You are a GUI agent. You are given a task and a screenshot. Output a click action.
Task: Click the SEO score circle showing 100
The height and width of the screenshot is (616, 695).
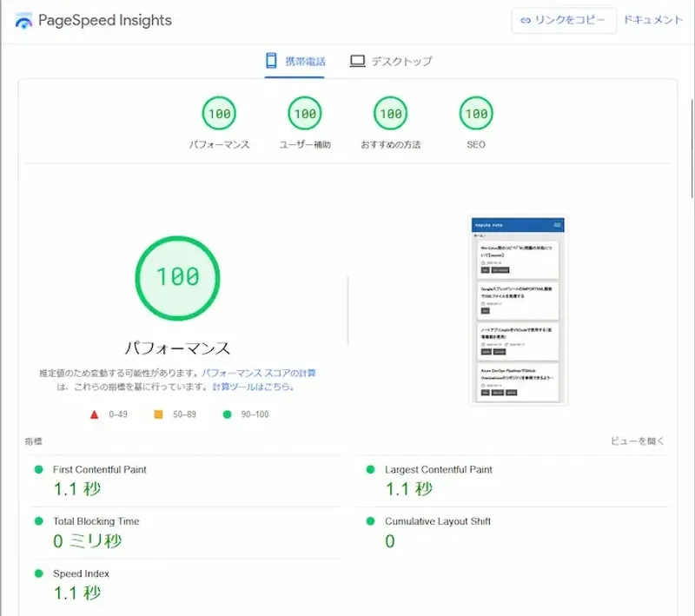473,112
